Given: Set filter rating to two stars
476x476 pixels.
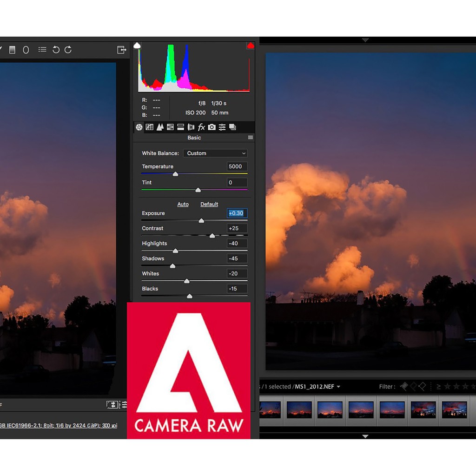Looking at the screenshot, I should [x=456, y=386].
